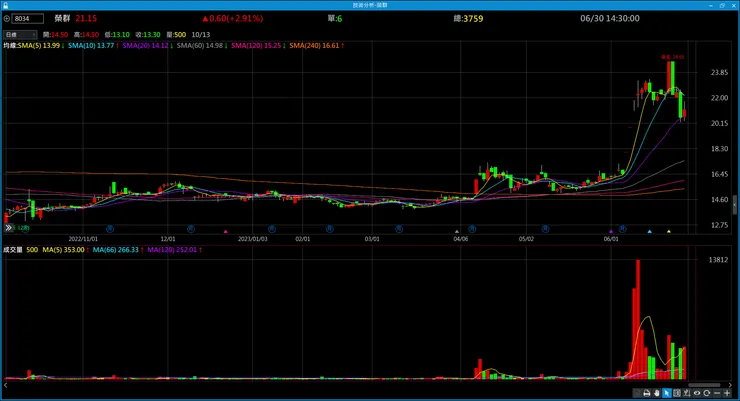740x401 pixels.
Task: Click pink triangle marker before 2023/01/03
Action: click(226, 232)
